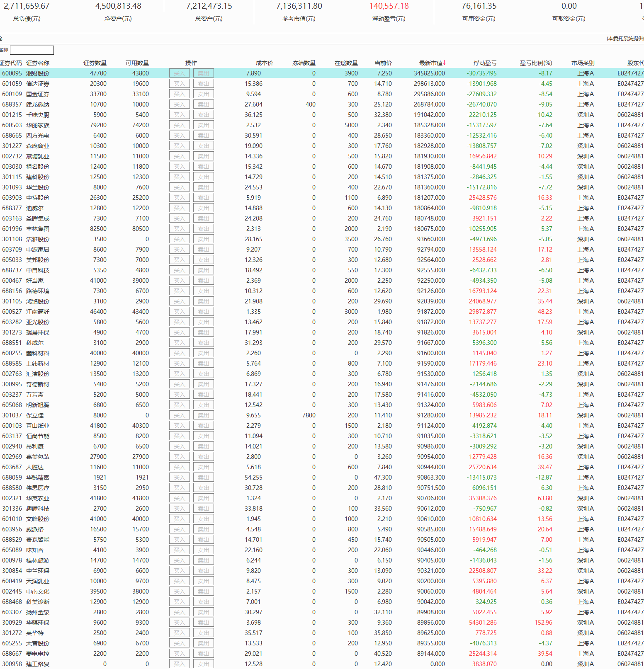Select the 圣晖集成 security name
The height and width of the screenshot is (669, 644).
(x=38, y=218)
